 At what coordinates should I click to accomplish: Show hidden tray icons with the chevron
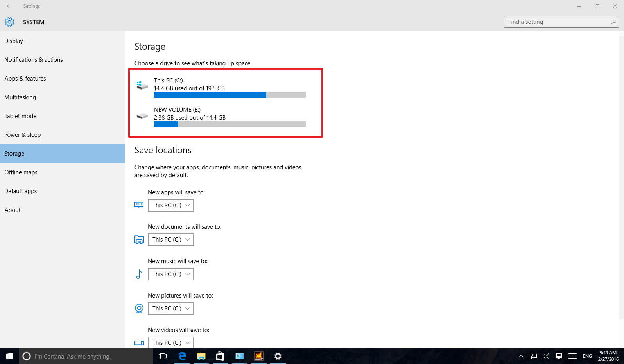tap(521, 356)
